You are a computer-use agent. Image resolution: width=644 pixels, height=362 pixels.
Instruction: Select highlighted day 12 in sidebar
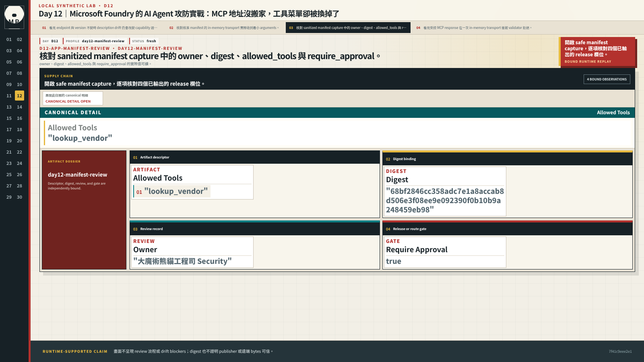pos(19,96)
